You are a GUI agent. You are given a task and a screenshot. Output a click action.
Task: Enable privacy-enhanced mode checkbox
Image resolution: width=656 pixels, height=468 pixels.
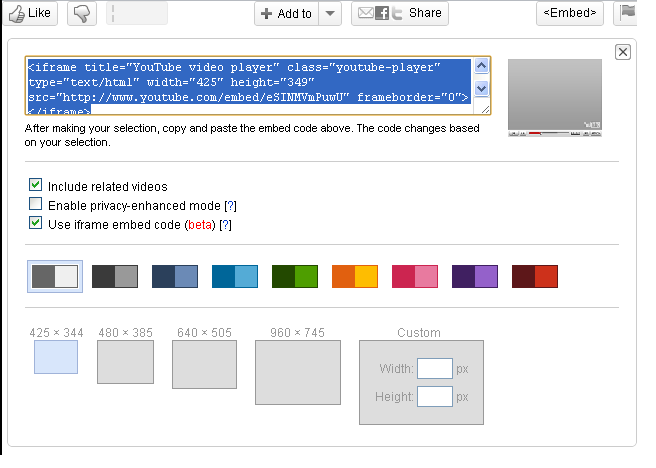pyautogui.click(x=36, y=204)
